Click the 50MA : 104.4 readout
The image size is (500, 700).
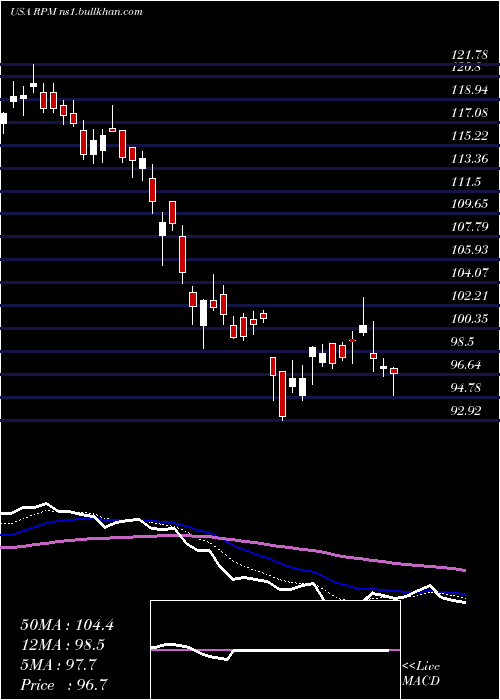tap(67, 625)
